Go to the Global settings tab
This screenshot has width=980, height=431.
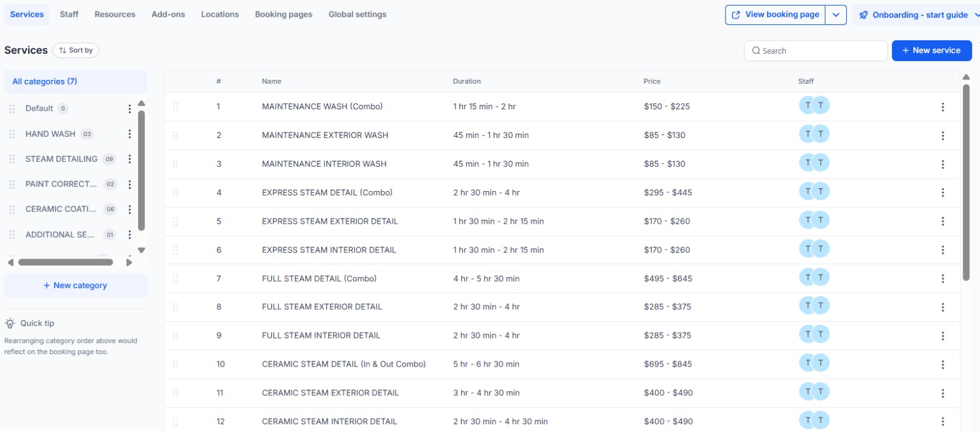357,14
